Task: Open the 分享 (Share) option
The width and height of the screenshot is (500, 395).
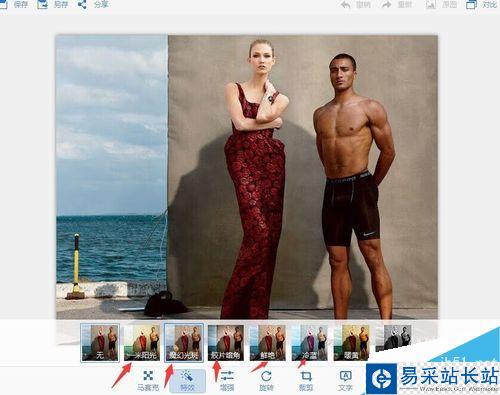Action: (93, 4)
